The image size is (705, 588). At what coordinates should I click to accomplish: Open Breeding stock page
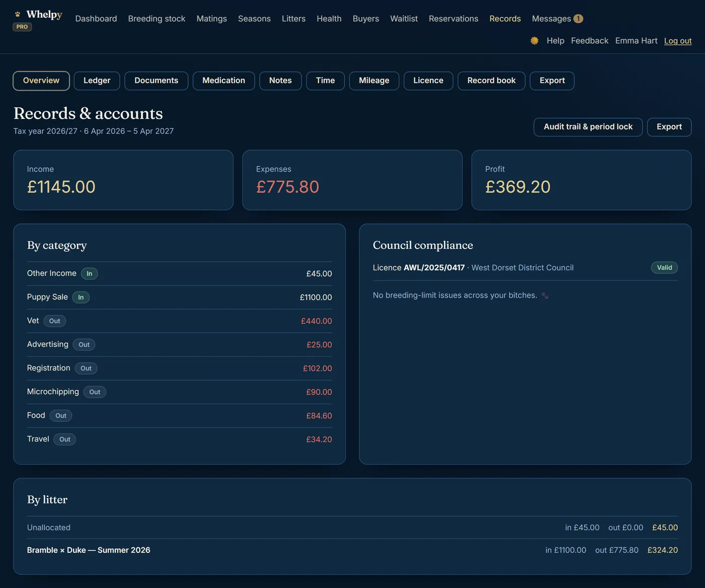click(157, 19)
